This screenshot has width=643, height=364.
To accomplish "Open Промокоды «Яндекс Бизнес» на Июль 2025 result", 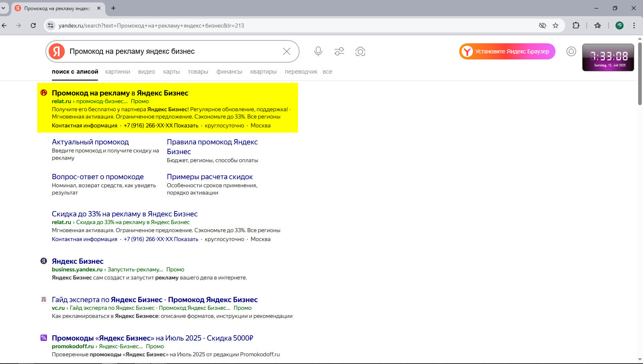I will tap(152, 338).
